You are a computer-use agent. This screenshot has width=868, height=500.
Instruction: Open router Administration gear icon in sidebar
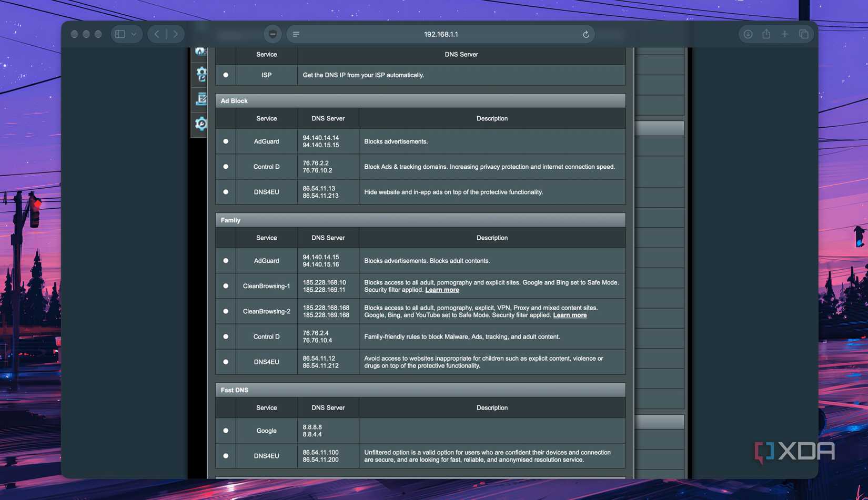click(201, 74)
